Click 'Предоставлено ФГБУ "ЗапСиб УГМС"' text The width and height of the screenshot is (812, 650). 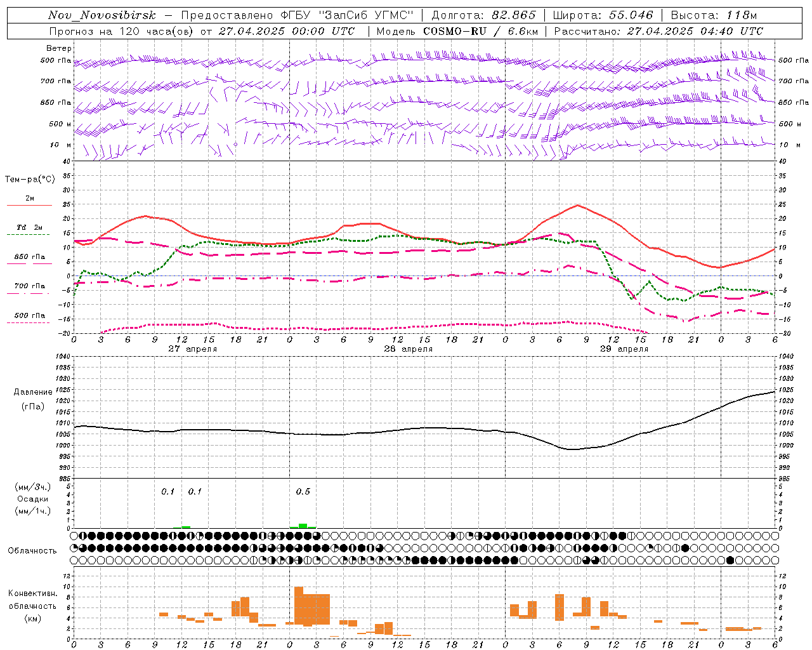(298, 15)
